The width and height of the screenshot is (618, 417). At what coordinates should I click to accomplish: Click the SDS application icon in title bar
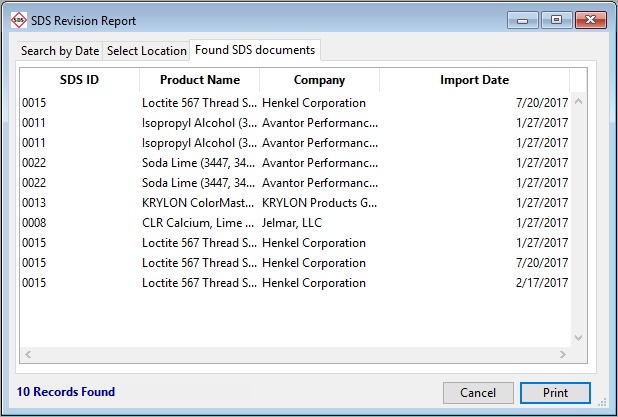pos(17,20)
